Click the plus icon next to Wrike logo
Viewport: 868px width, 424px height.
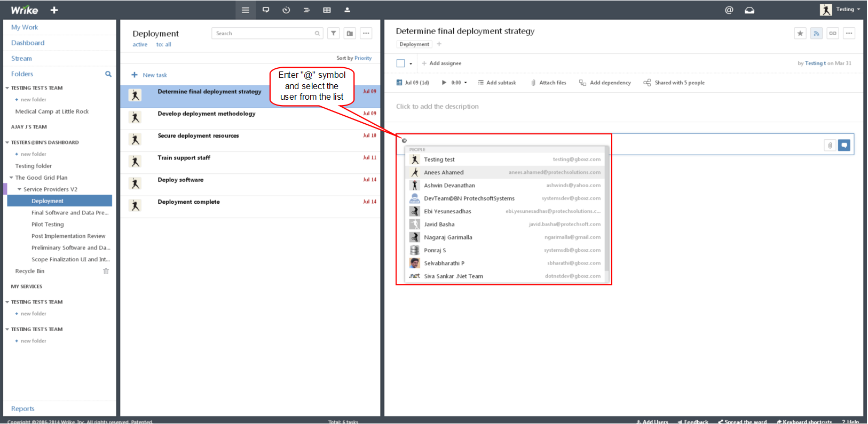point(54,10)
